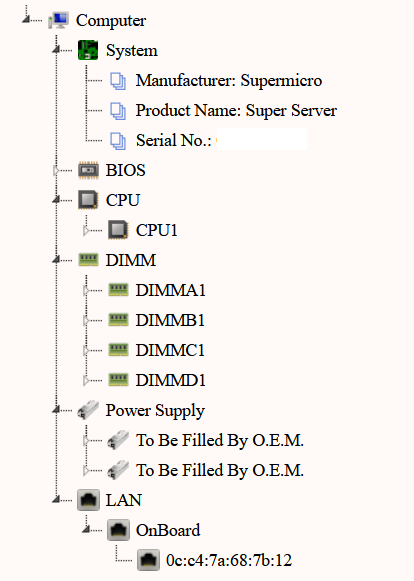Collapse the DIMM tree node
The height and width of the screenshot is (581, 414).
(x=56, y=260)
